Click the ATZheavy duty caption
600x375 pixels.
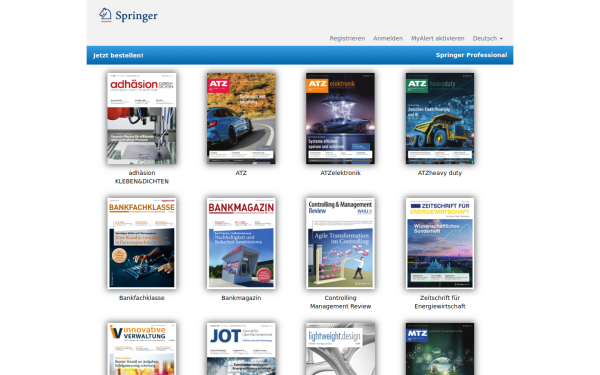440,173
